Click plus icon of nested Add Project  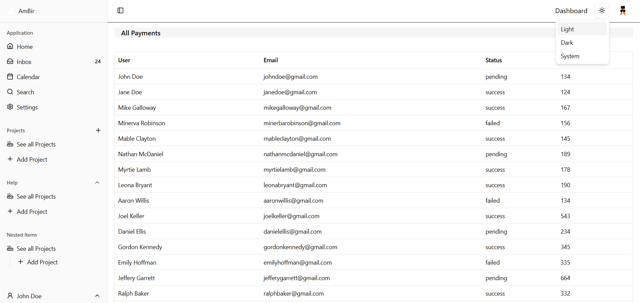21,262
